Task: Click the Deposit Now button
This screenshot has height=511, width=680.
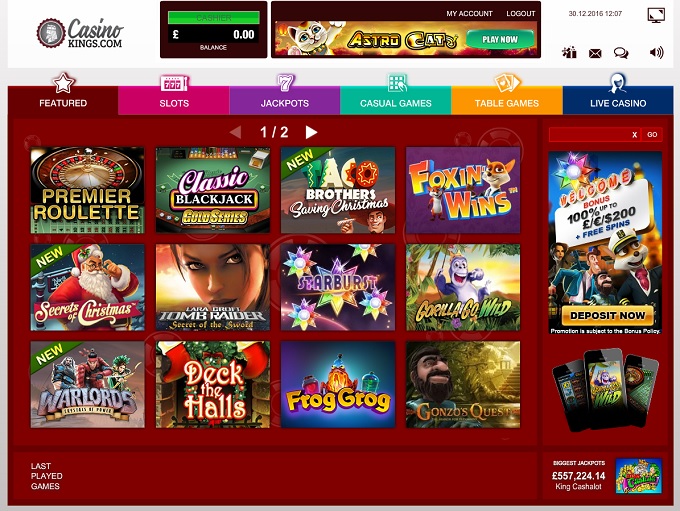Action: [607, 315]
